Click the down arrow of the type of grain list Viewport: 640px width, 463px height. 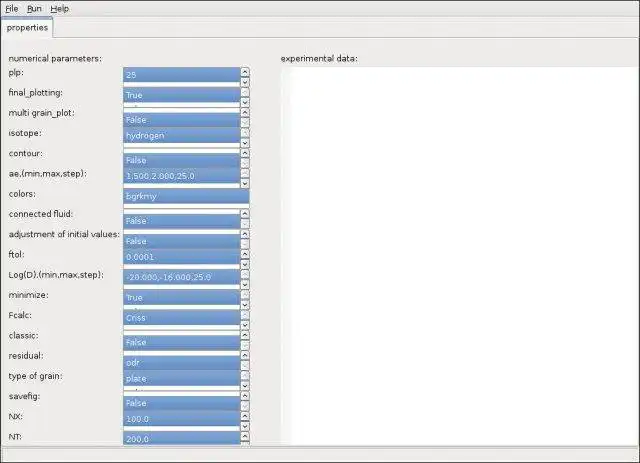(245, 385)
